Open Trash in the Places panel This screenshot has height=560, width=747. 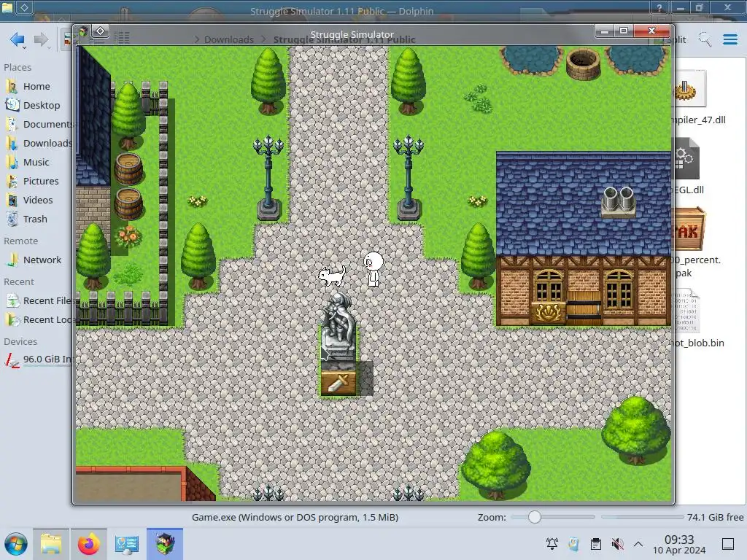pyautogui.click(x=35, y=219)
